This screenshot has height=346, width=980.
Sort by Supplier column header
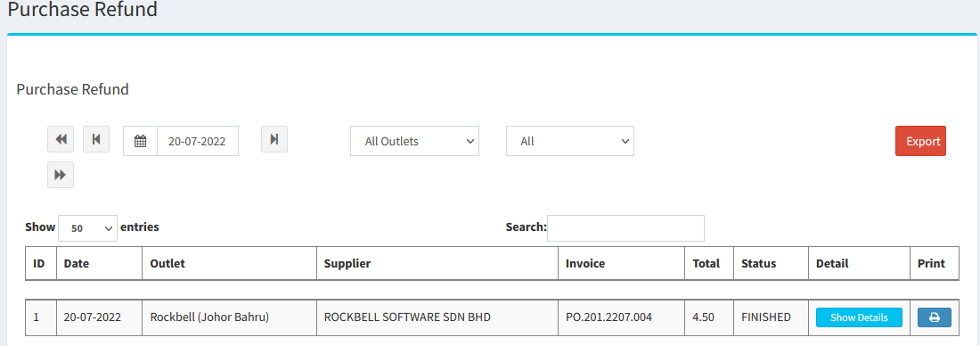pyautogui.click(x=437, y=263)
